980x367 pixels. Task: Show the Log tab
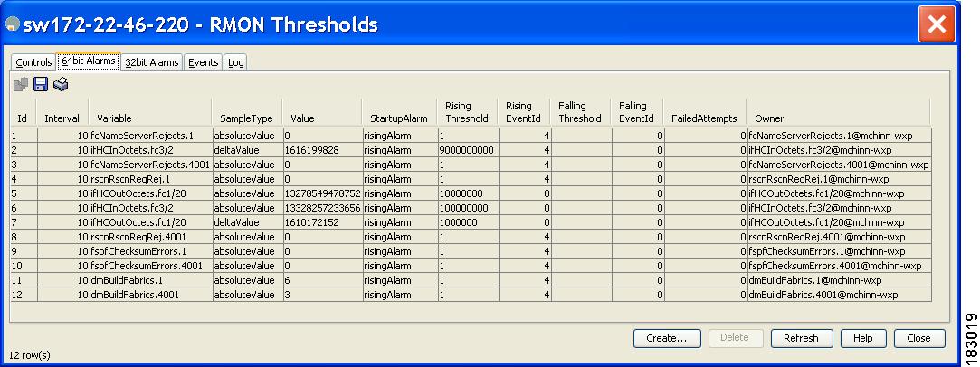point(235,62)
